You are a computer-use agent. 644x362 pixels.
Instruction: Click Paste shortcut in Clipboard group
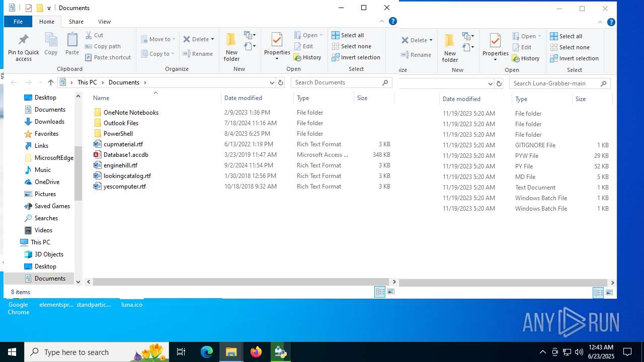(x=108, y=57)
